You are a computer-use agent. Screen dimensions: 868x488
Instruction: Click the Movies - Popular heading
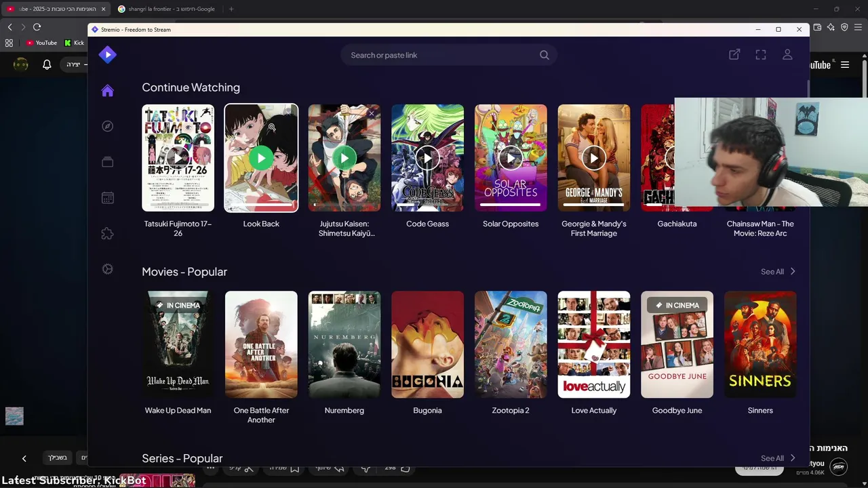coord(184,272)
